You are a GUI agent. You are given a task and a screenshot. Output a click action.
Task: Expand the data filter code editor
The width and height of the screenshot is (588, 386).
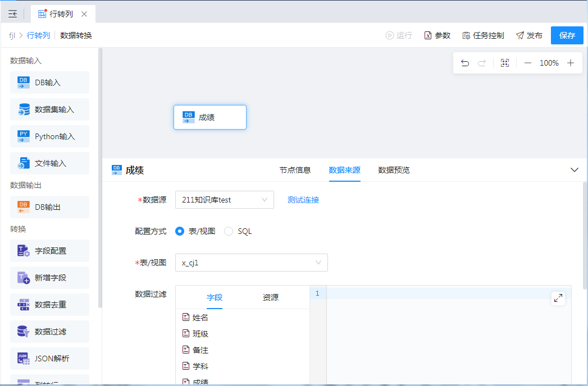(x=558, y=298)
